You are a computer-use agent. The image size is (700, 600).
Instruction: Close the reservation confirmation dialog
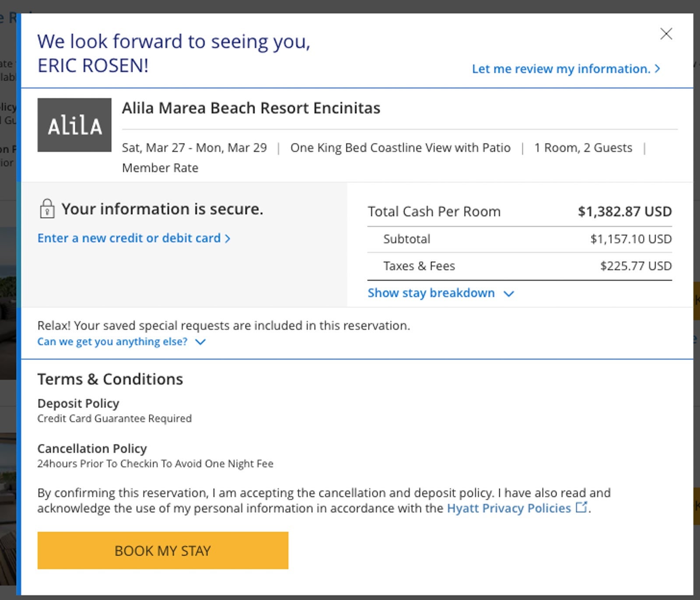(x=666, y=34)
